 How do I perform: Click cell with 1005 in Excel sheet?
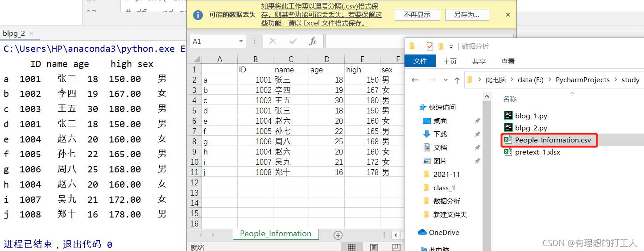coord(255,131)
